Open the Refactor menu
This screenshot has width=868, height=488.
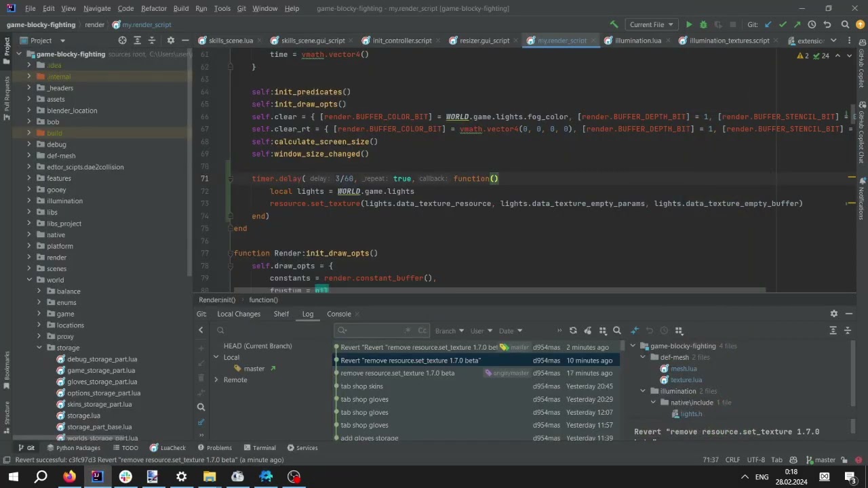click(153, 8)
